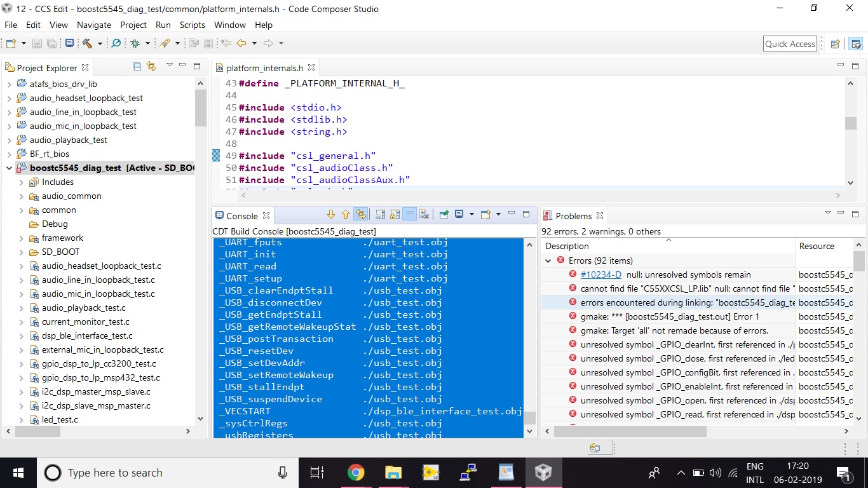Image resolution: width=868 pixels, height=488 pixels.
Task: Open Project Explorer View Menu triangle
Action: pos(169,65)
